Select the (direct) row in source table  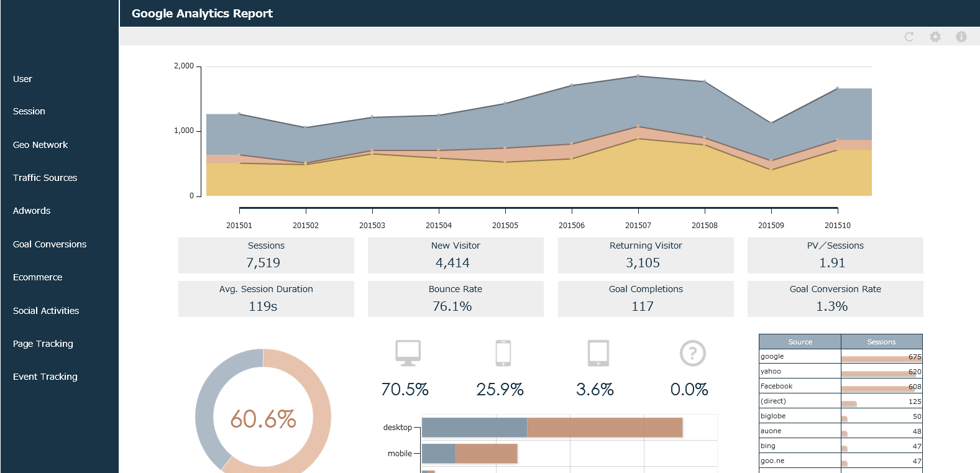[x=841, y=402]
